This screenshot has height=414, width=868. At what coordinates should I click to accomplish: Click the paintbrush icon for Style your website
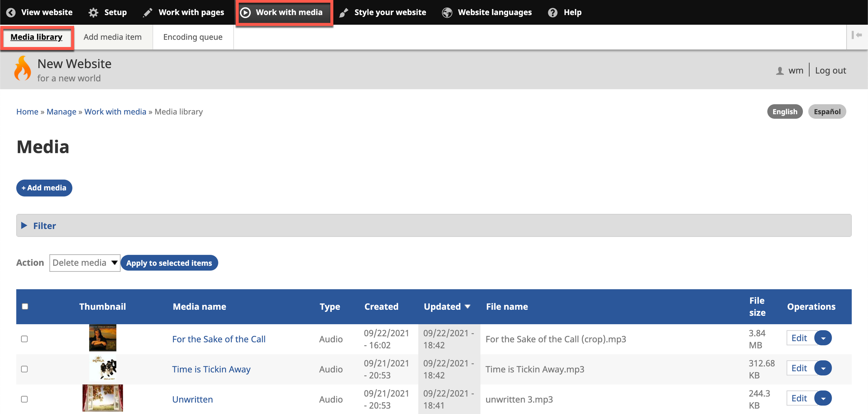[x=343, y=12]
